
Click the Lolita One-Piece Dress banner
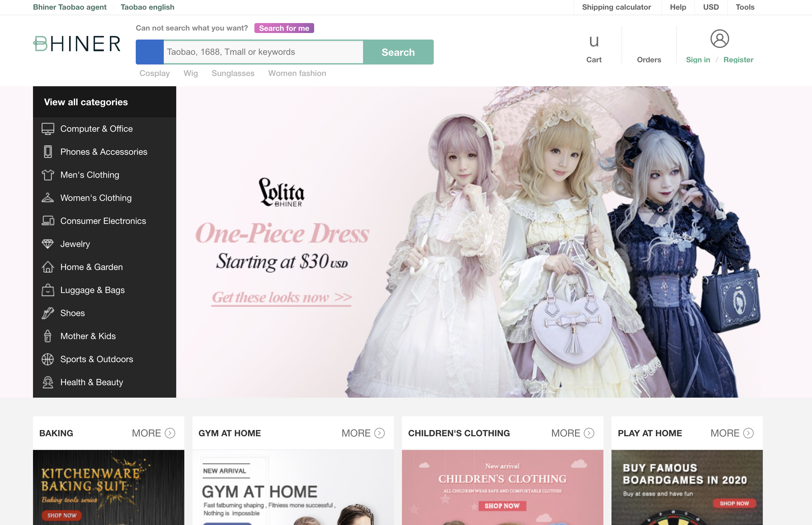(470, 242)
